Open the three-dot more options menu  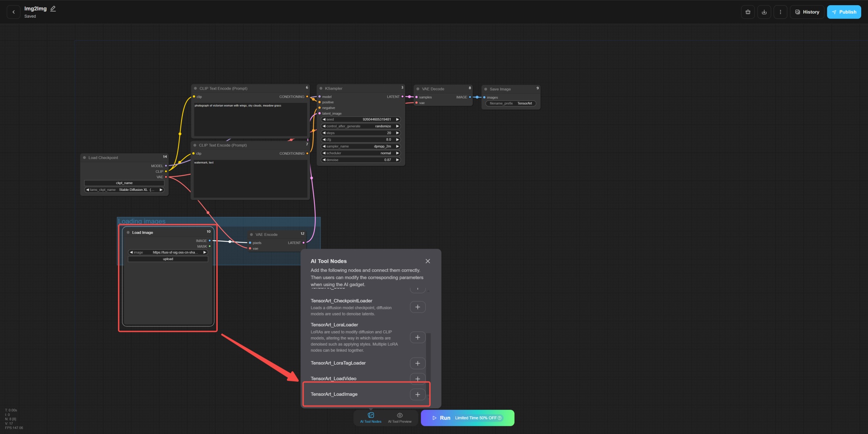[x=780, y=12]
